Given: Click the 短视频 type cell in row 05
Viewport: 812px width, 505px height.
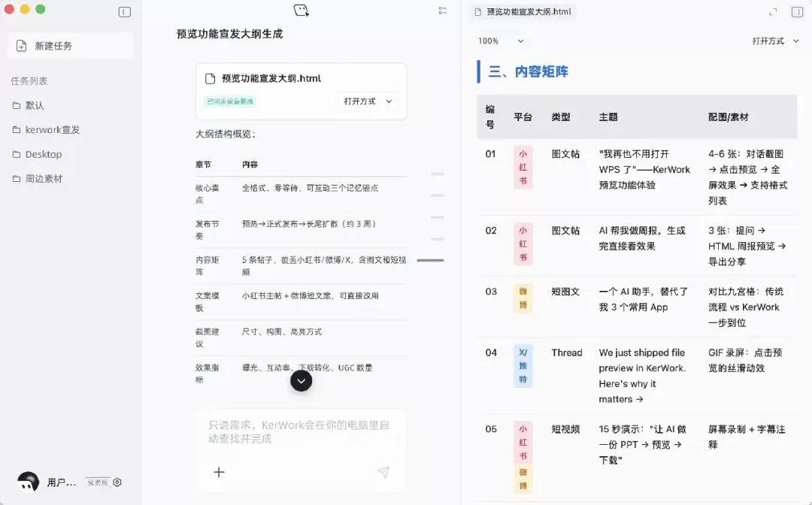Looking at the screenshot, I should pyautogui.click(x=565, y=429).
